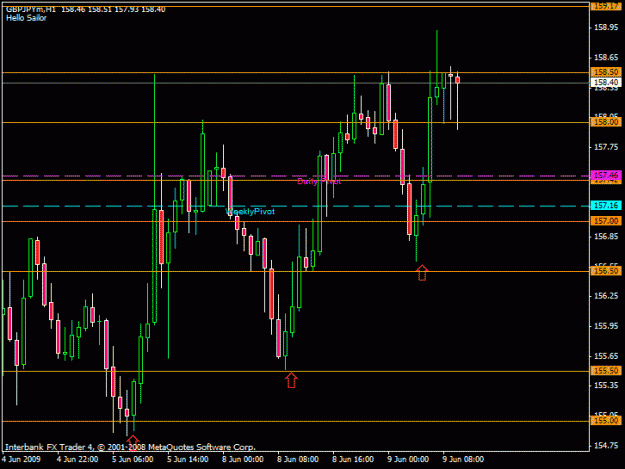The width and height of the screenshot is (625, 469).
Task: Click the 155.65 price axis label
Action: pos(606,356)
